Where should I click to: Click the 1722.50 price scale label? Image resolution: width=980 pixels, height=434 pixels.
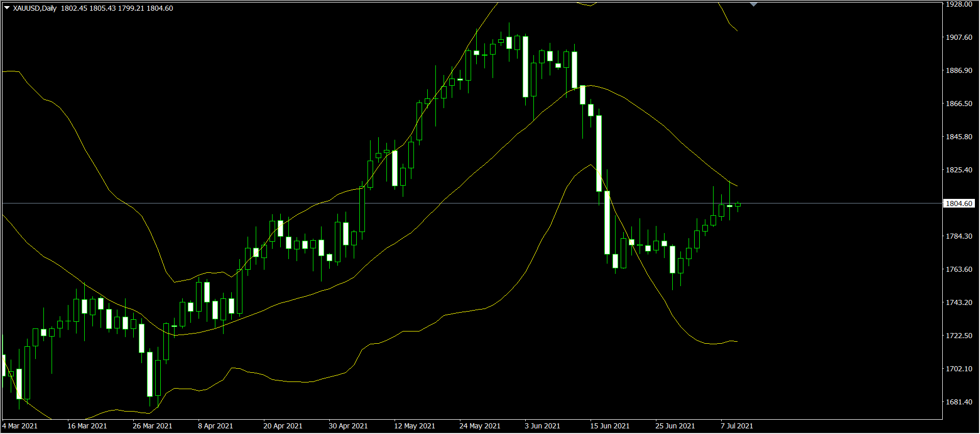[959, 336]
